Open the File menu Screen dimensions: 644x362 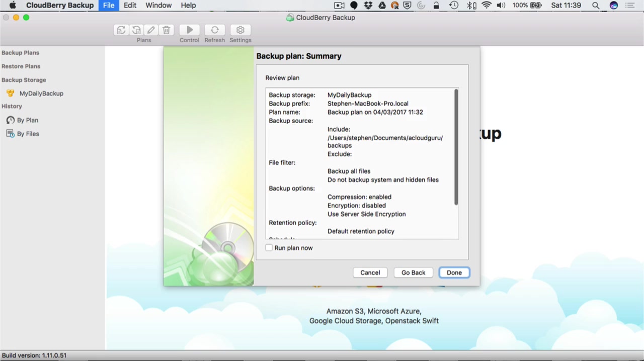(x=109, y=6)
